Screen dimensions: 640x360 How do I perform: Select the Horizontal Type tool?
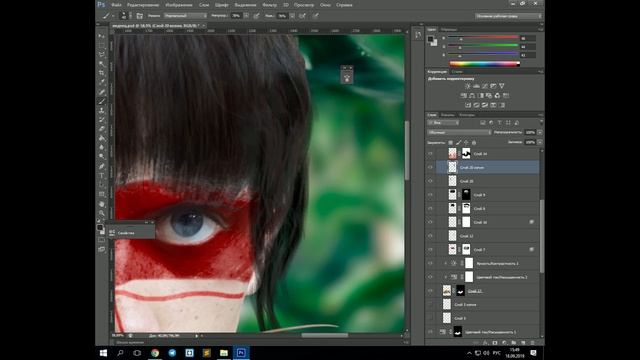coord(102,176)
